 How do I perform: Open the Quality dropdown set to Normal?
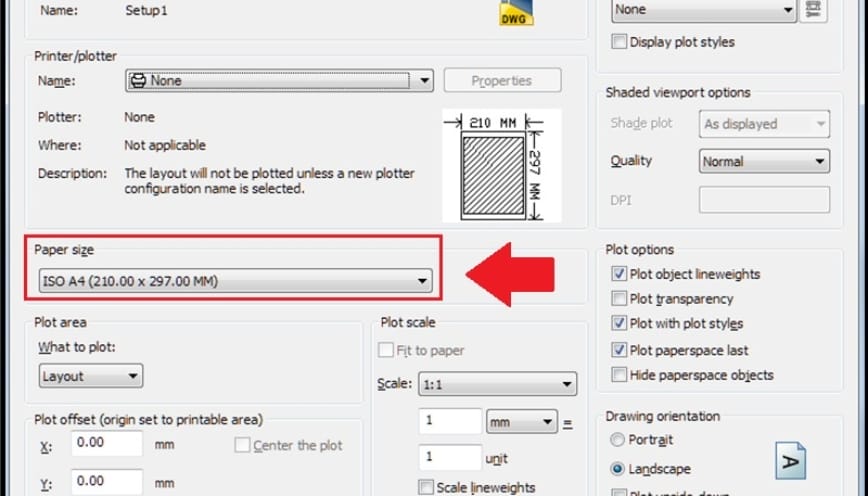(x=764, y=162)
